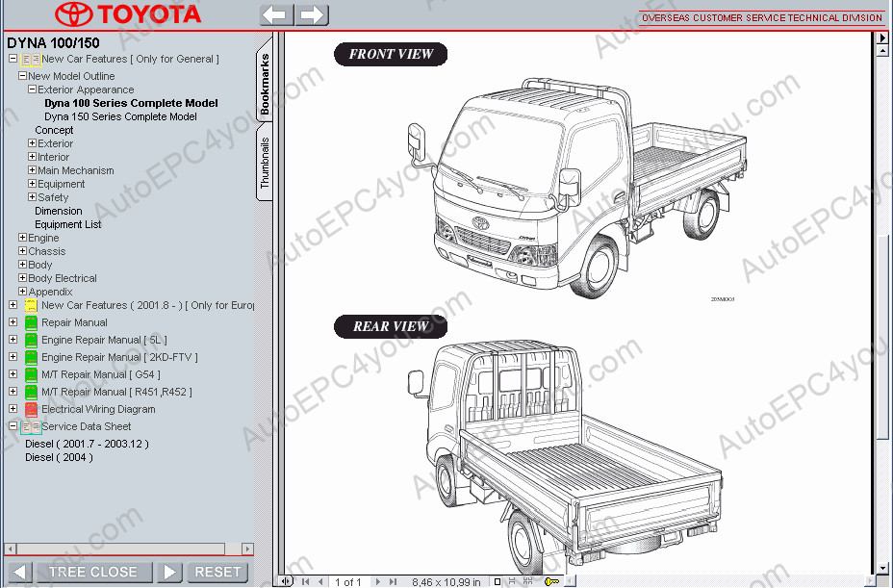The width and height of the screenshot is (893, 588).
Task: Click the document's vertical scrollbar down arrow
Action: (882, 569)
